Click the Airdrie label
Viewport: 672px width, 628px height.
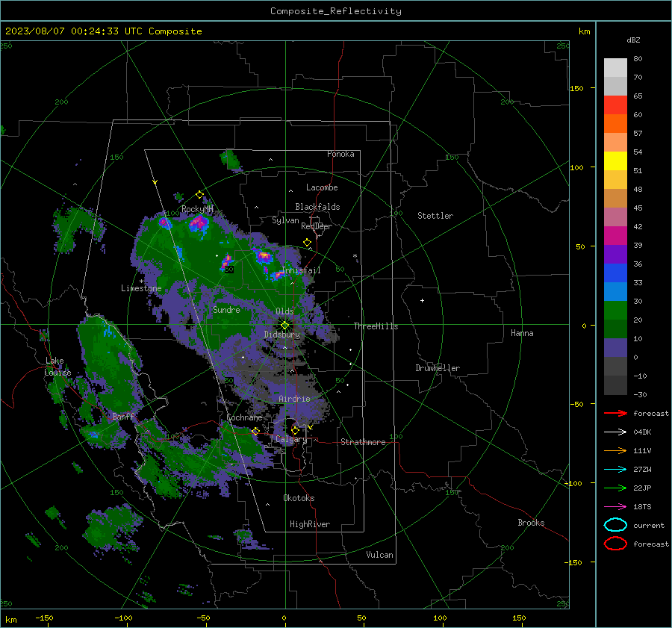coord(294,399)
